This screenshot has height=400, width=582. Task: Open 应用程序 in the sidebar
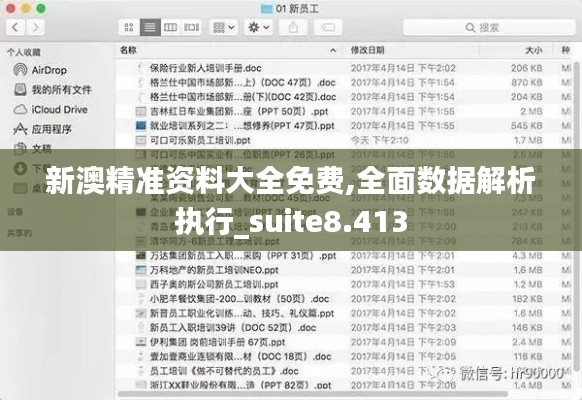click(x=42, y=129)
